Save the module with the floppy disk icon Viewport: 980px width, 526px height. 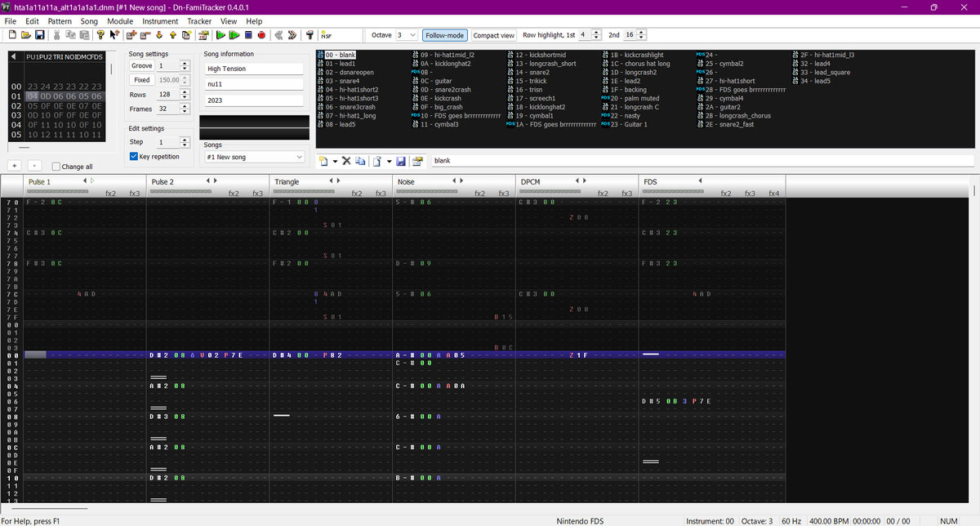pos(39,35)
